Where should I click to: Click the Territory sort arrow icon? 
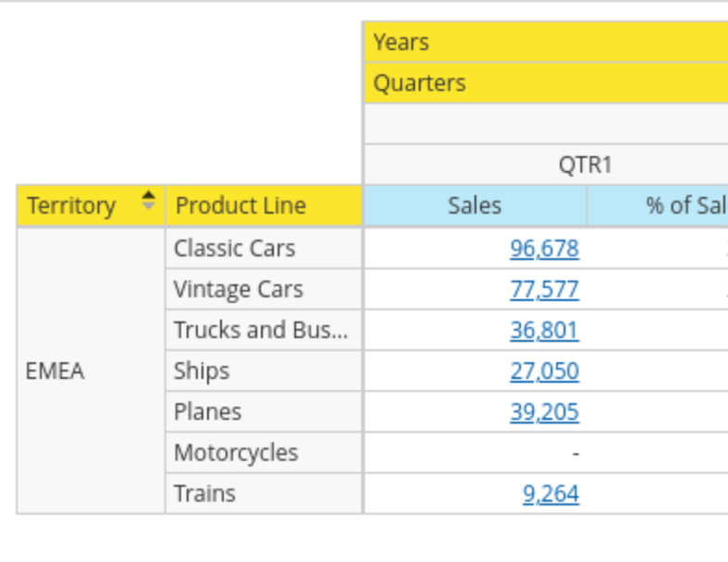148,201
